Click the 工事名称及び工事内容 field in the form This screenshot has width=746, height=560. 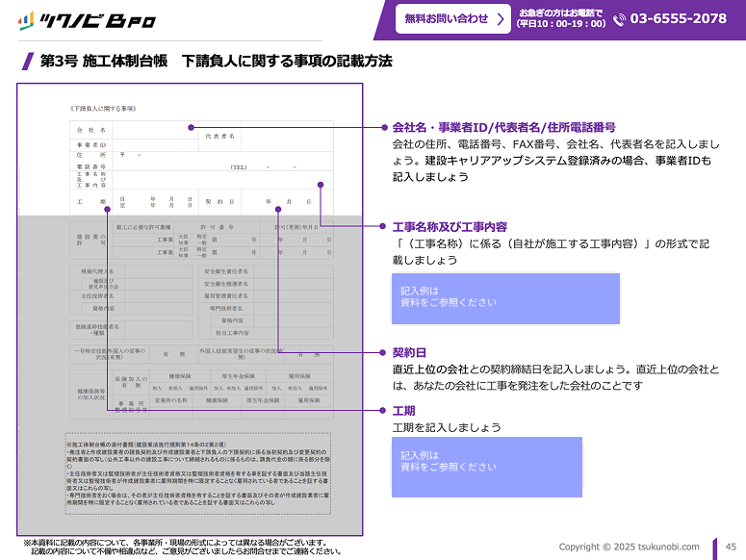point(223,180)
